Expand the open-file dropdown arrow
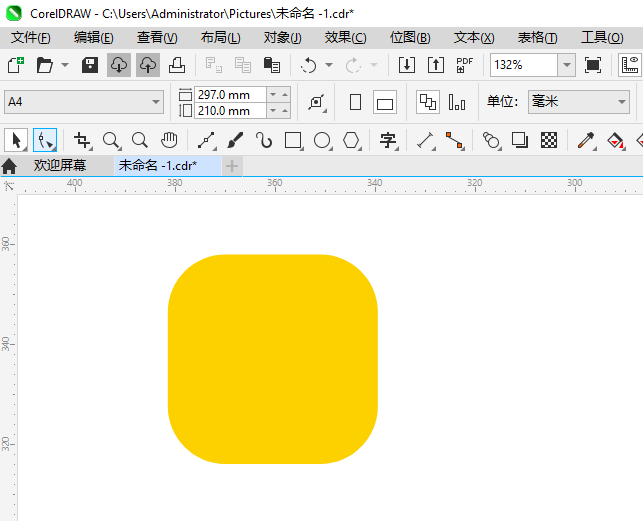This screenshot has height=521, width=643. [x=65, y=65]
